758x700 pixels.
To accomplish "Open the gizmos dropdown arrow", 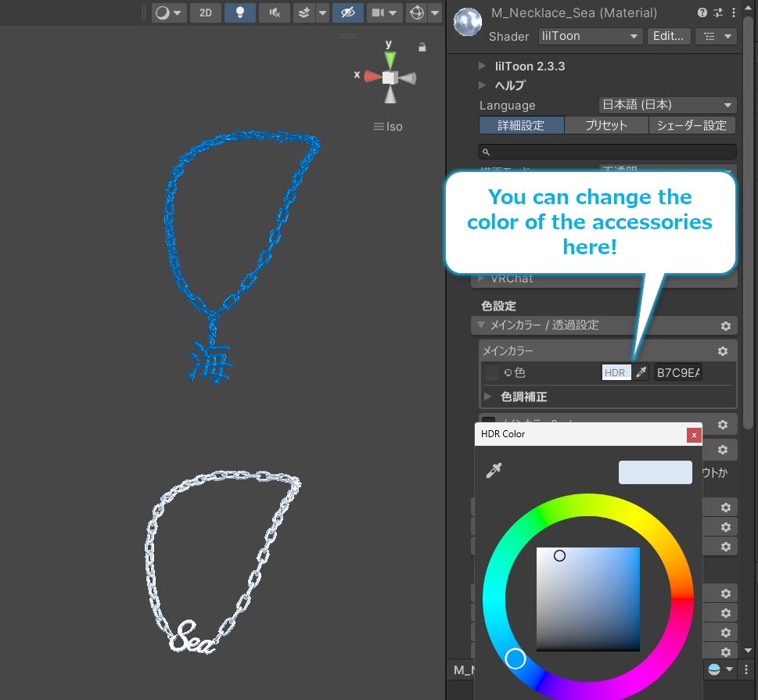I will point(435,13).
